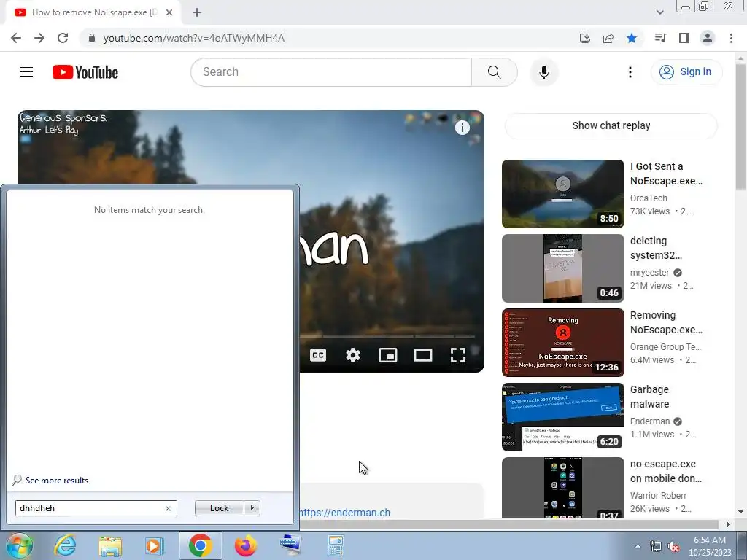Open the tab search chevron in Chrome

click(x=659, y=12)
